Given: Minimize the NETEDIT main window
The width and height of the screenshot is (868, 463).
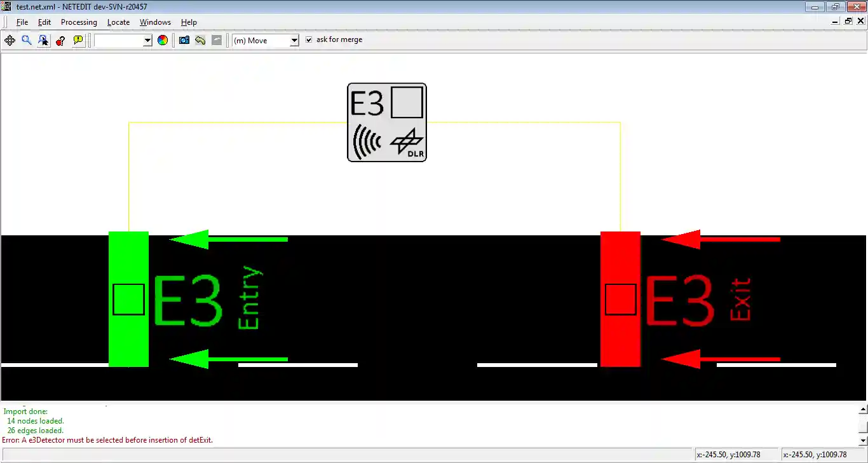Looking at the screenshot, I should pos(815,7).
